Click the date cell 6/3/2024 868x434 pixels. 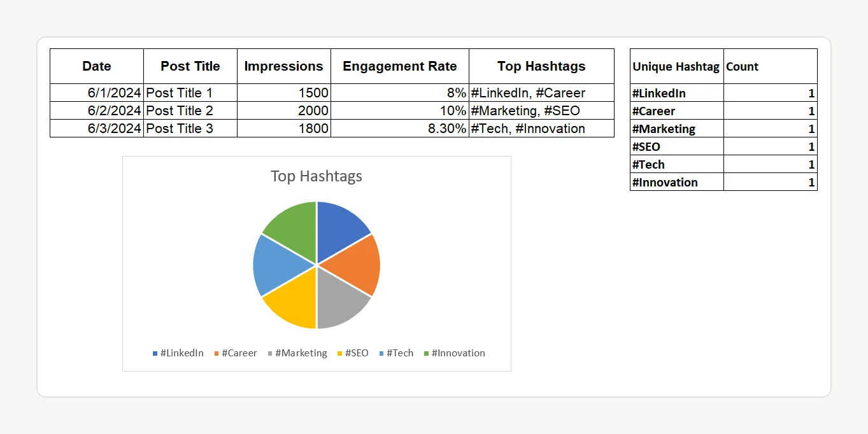[97, 129]
